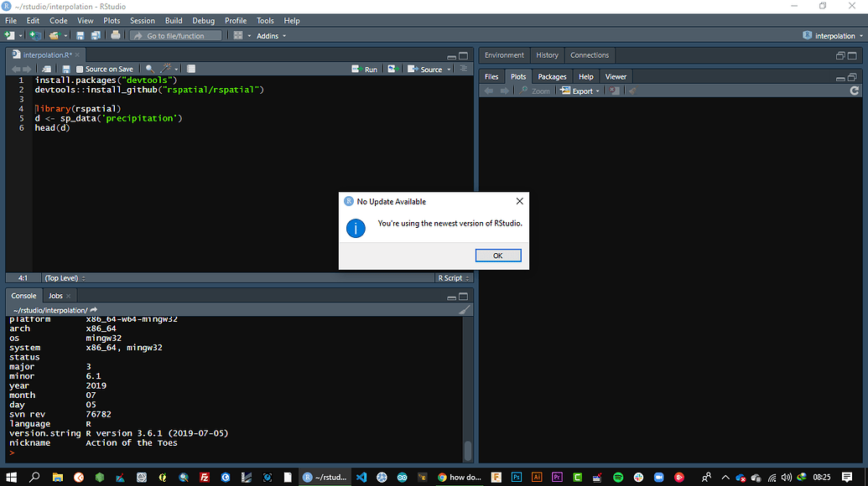The height and width of the screenshot is (486, 868).
Task: Open Spotify from the taskbar
Action: coord(618,477)
